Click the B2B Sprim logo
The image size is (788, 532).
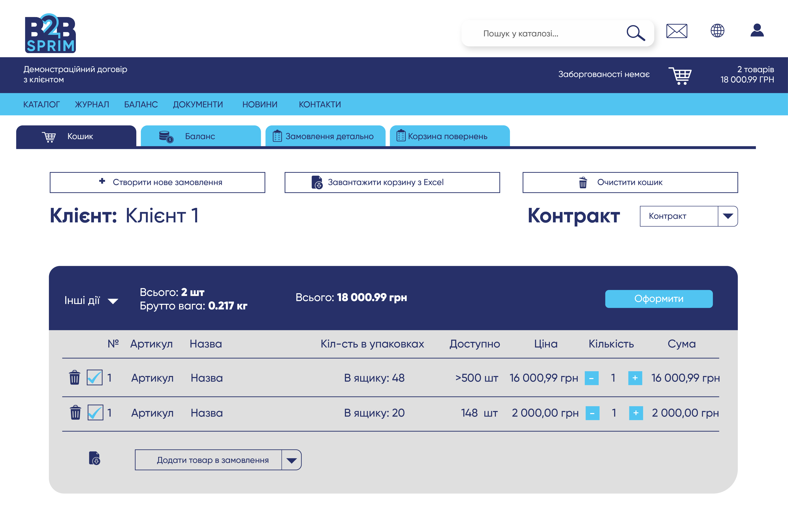coord(50,33)
